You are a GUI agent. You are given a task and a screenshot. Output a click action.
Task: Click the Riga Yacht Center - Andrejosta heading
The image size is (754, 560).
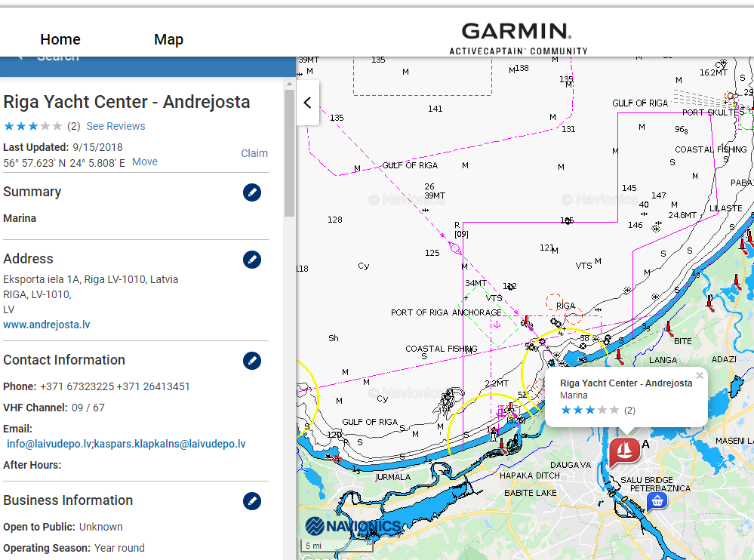coord(127,102)
